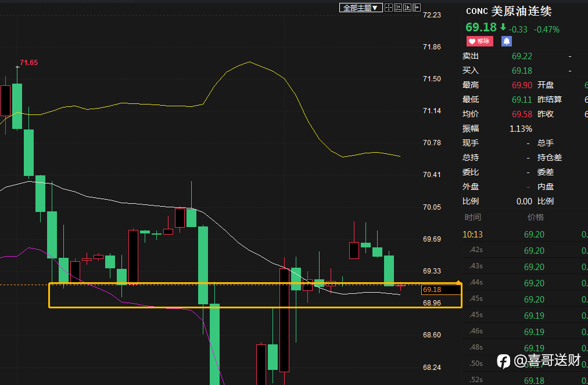Click the 68.60 price axis label
This screenshot has height=385, width=588.
coord(432,335)
